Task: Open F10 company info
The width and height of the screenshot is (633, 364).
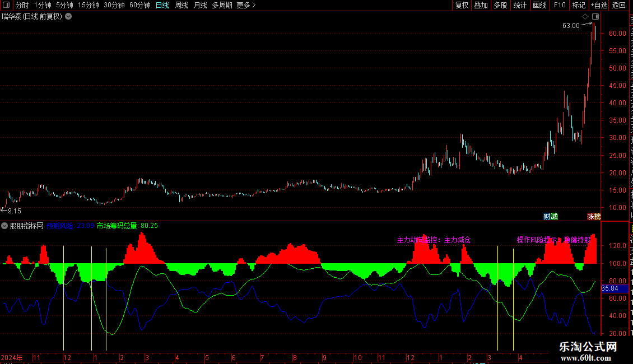Action: [560, 5]
